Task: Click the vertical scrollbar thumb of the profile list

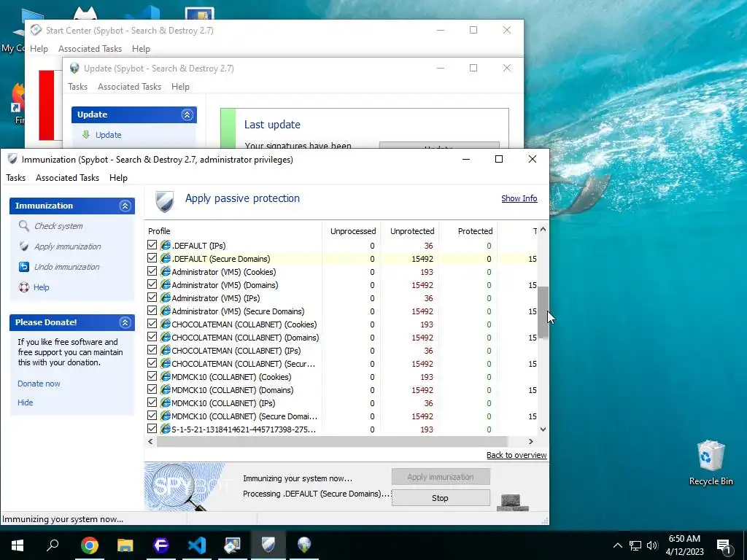Action: click(x=543, y=312)
